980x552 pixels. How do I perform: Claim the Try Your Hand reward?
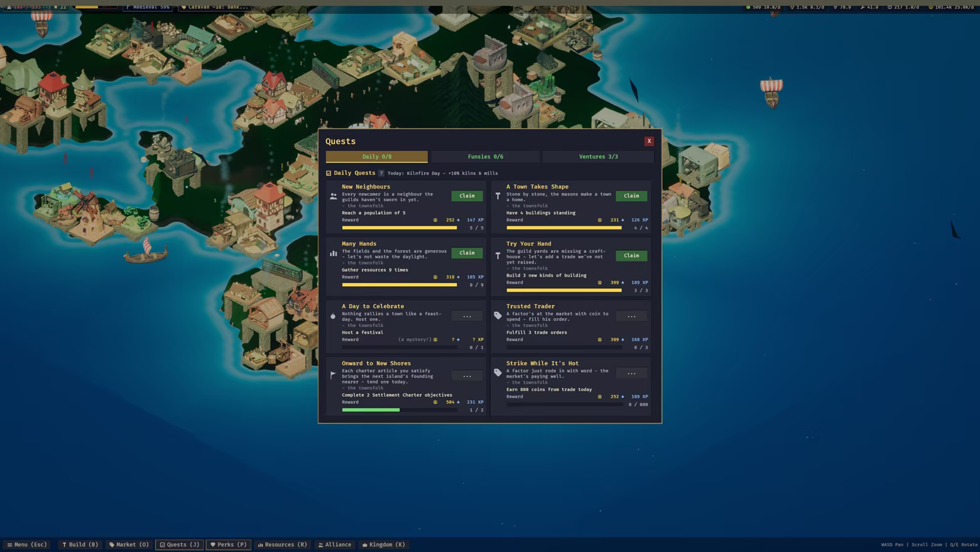click(631, 256)
